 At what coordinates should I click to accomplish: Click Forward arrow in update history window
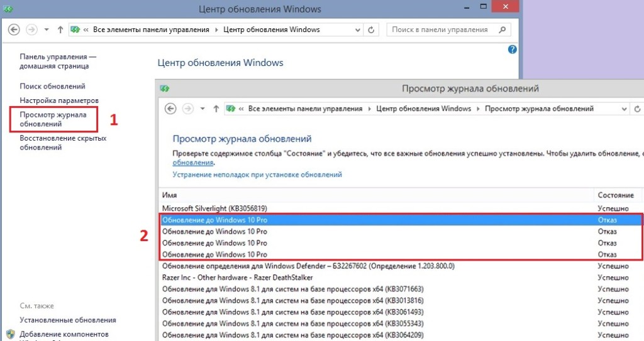[x=187, y=109]
